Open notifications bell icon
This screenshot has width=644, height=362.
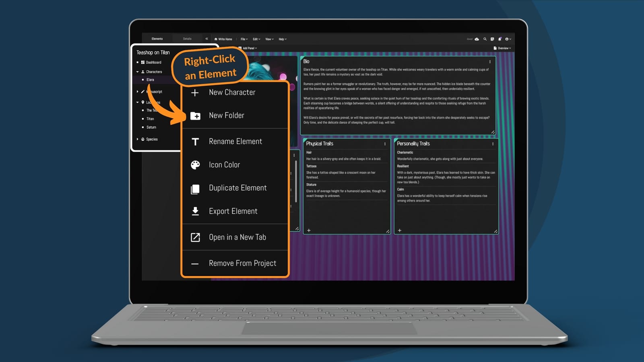pyautogui.click(x=500, y=39)
